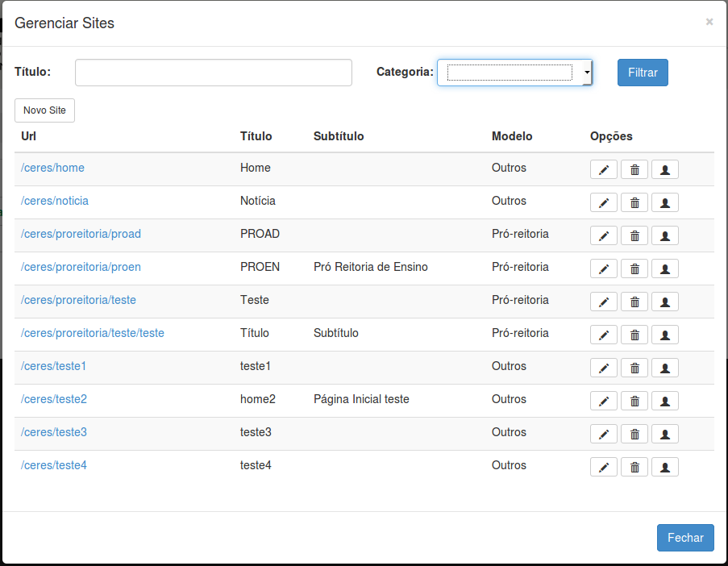Open the /ceres/noticia link
The height and width of the screenshot is (566, 728).
(55, 201)
